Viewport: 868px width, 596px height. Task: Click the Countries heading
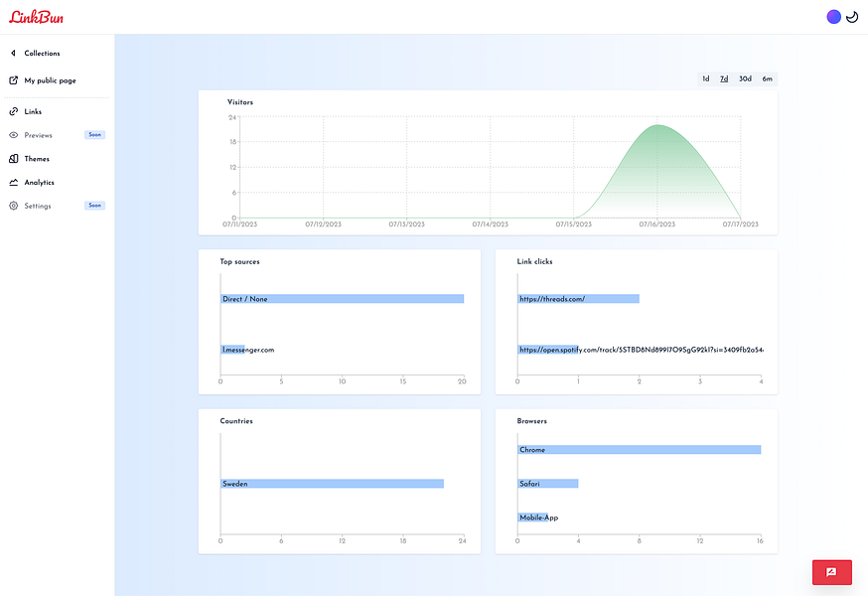236,421
